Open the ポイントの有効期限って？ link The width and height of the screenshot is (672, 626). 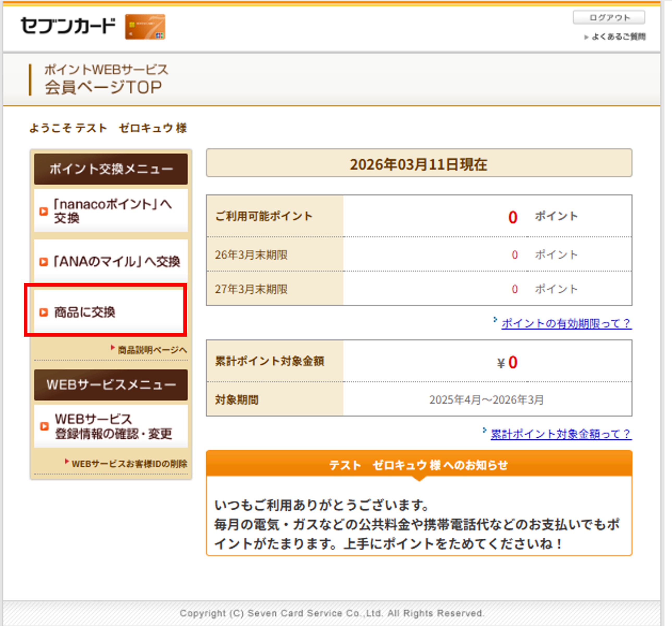566,324
